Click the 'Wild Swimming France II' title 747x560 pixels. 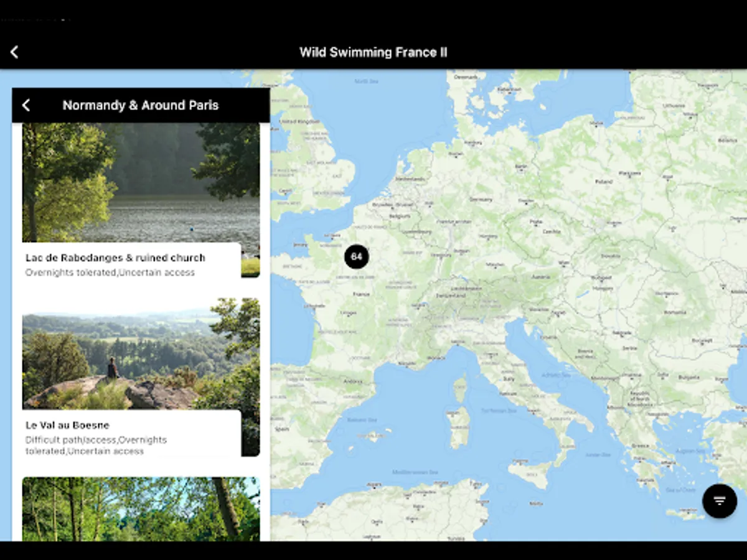coord(374,52)
